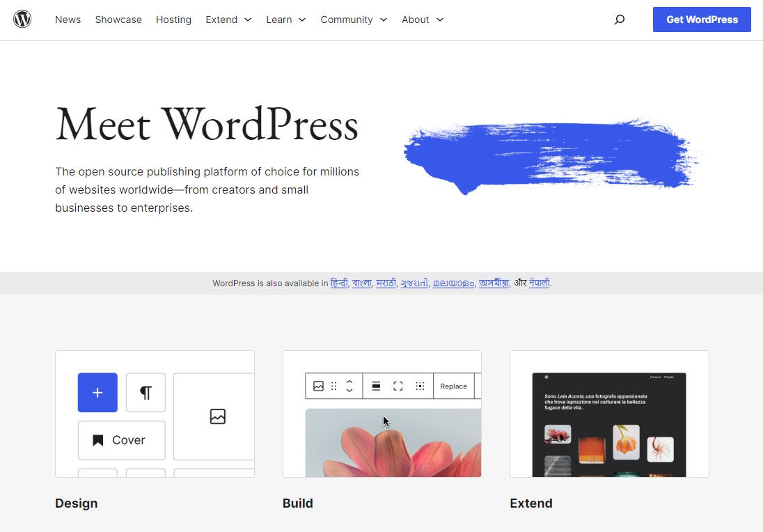Click the image icon in Build toolbar
The height and width of the screenshot is (532, 763).
pos(318,386)
